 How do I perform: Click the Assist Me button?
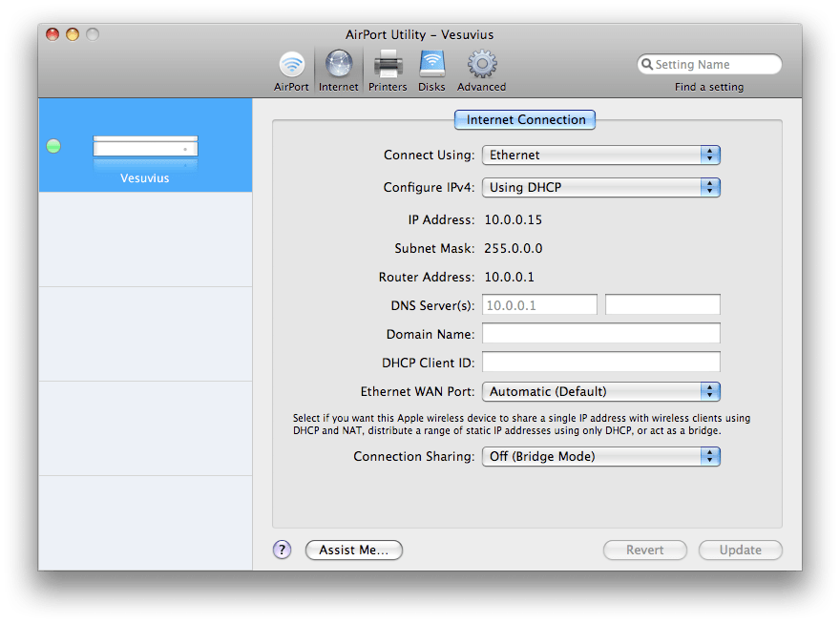pyautogui.click(x=353, y=550)
